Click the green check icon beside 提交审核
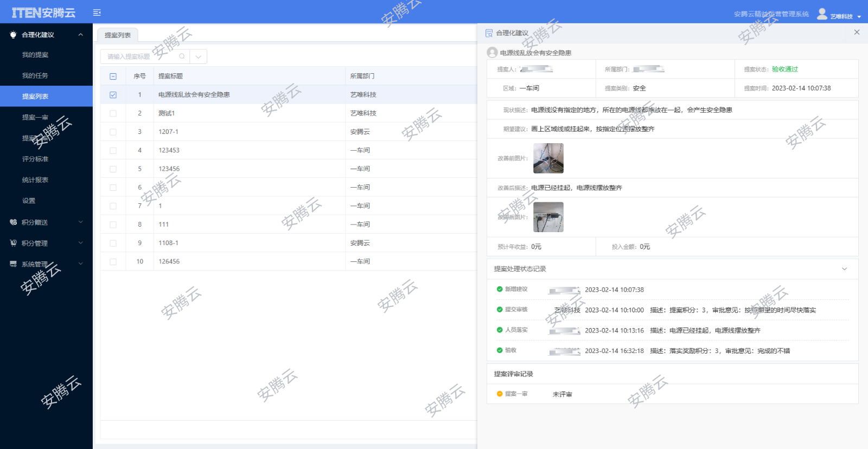This screenshot has width=868, height=449. (x=500, y=310)
